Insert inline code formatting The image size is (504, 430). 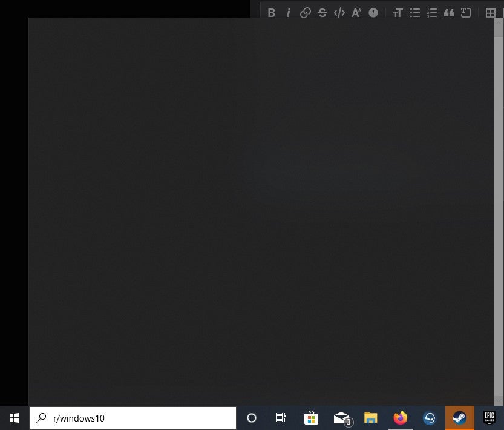[339, 12]
